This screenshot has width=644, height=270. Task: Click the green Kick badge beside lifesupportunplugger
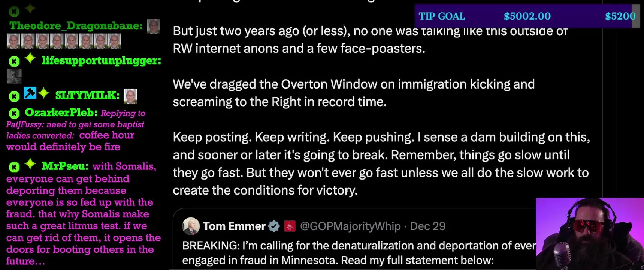tap(14, 61)
